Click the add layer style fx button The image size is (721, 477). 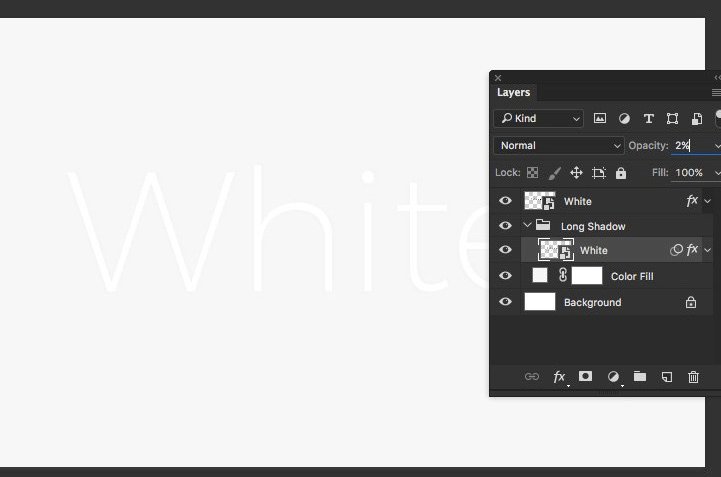click(x=560, y=377)
